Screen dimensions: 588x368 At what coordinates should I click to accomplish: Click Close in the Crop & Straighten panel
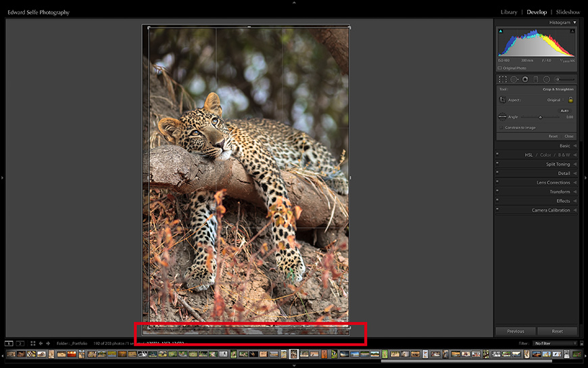point(569,137)
